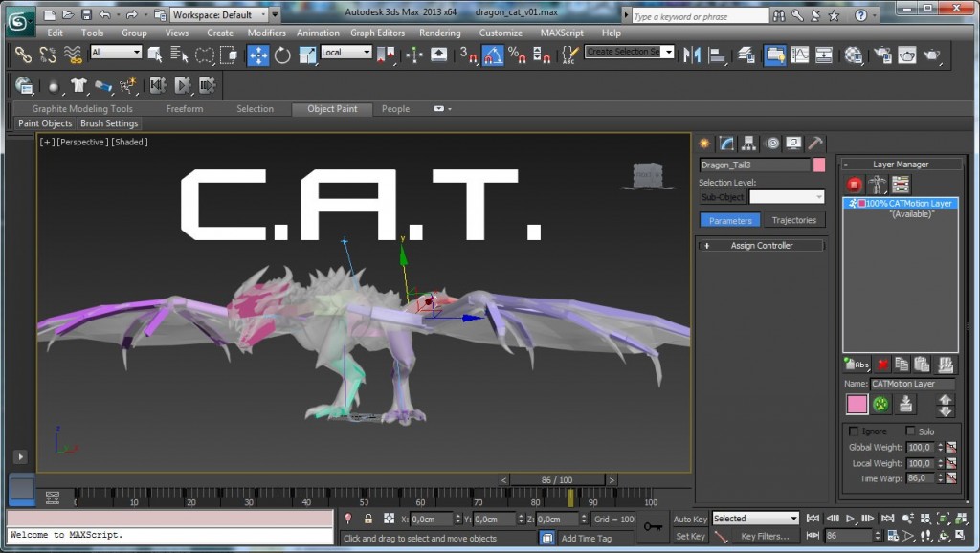This screenshot has height=553, width=980.
Task: Select the Select and Move tool
Action: pyautogui.click(x=258, y=55)
